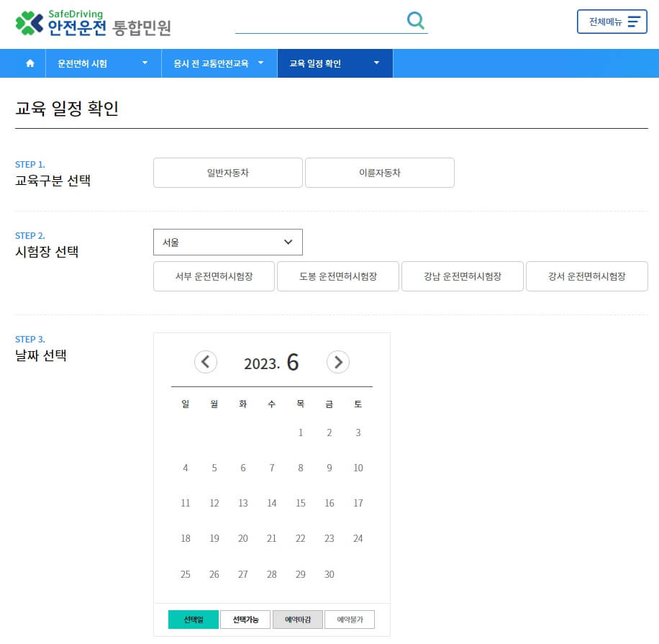Image resolution: width=659 pixels, height=644 pixels.
Task: Click the green 선택일 legend indicator
Action: tap(193, 619)
